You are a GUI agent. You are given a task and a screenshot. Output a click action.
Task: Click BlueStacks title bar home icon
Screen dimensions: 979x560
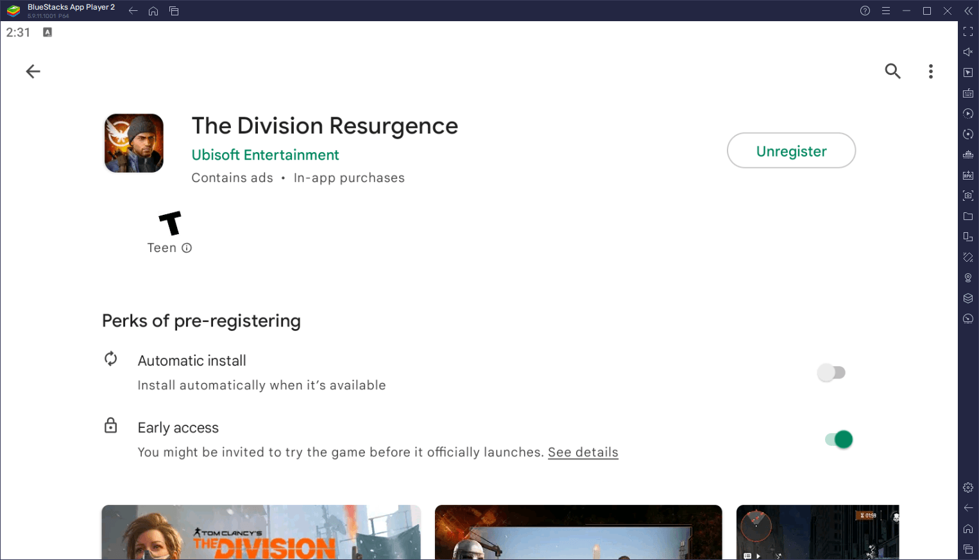(153, 11)
